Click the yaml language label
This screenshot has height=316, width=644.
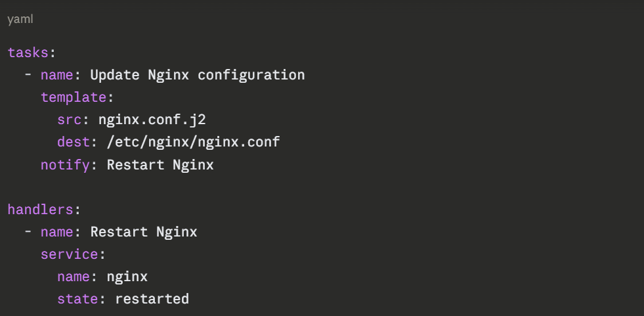pyautogui.click(x=20, y=20)
